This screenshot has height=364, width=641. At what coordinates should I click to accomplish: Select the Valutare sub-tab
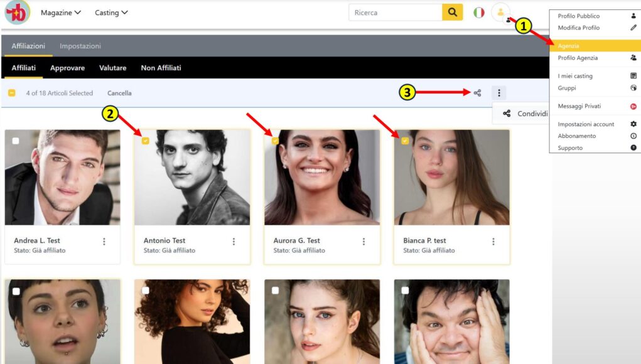(x=113, y=68)
